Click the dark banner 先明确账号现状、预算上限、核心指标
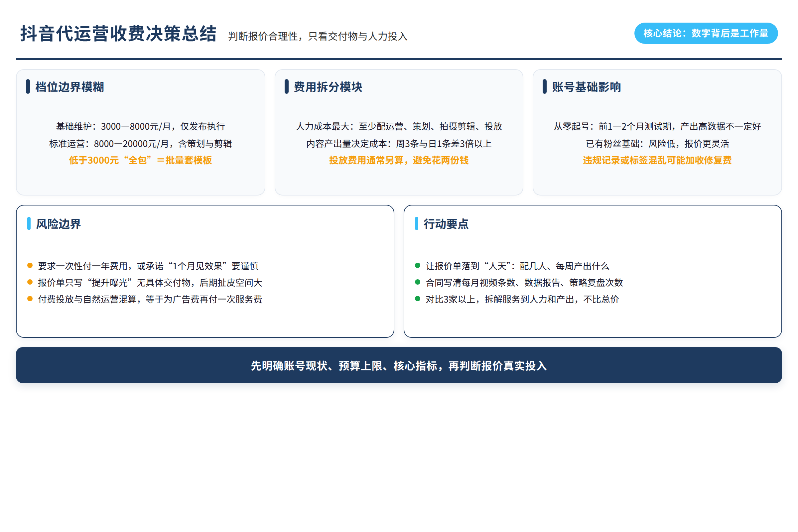Image resolution: width=798 pixels, height=532 pixels. click(399, 365)
